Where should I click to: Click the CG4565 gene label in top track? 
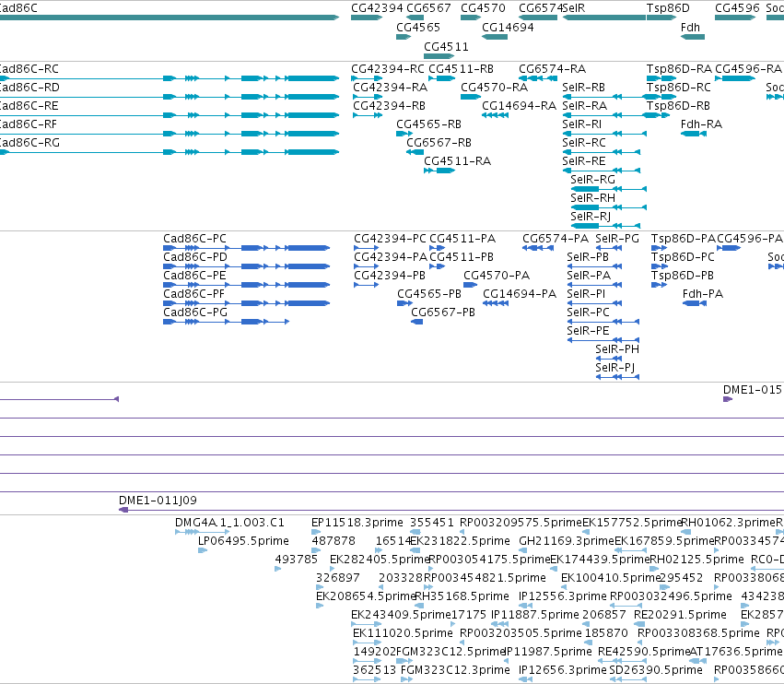tap(418, 28)
